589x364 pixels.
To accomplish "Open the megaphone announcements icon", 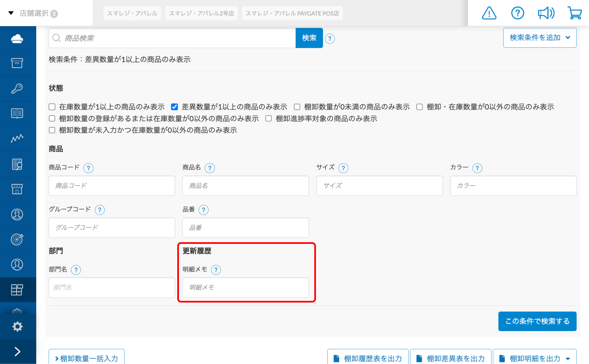I will pos(546,13).
